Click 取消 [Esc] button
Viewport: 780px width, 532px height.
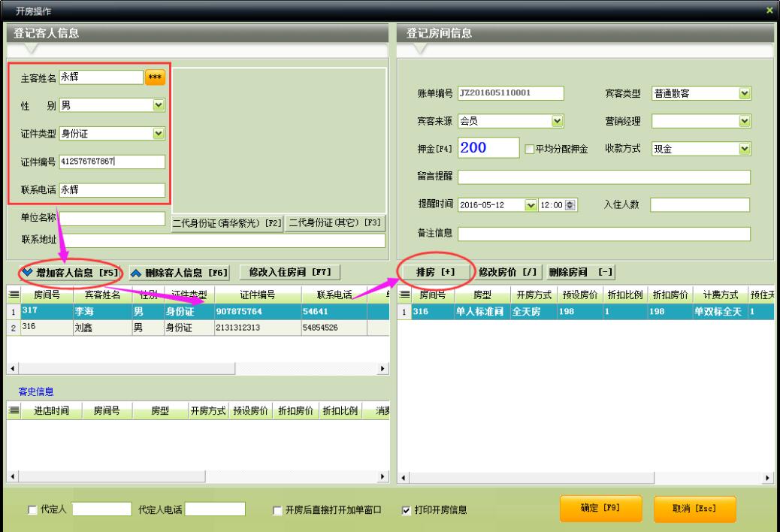(x=694, y=509)
